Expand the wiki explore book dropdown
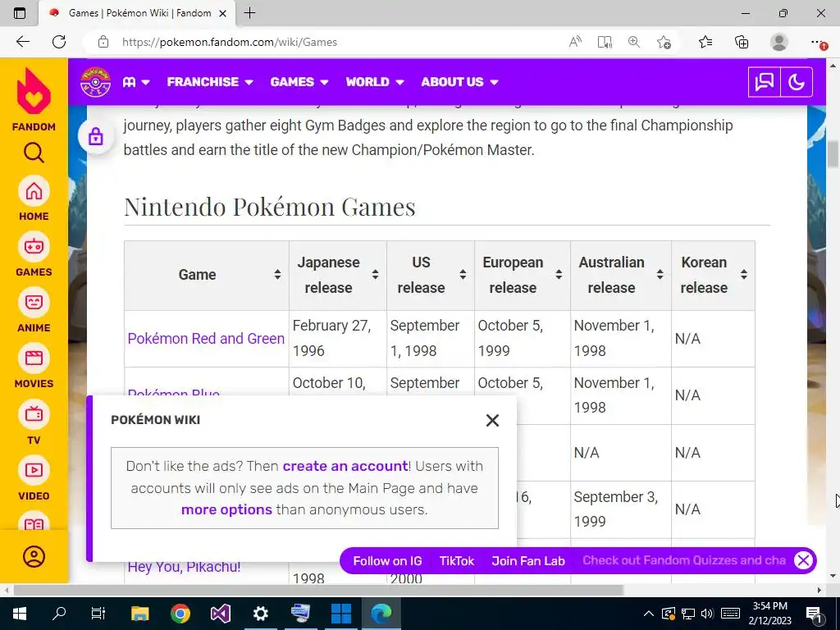The height and width of the screenshot is (630, 840). [x=136, y=82]
